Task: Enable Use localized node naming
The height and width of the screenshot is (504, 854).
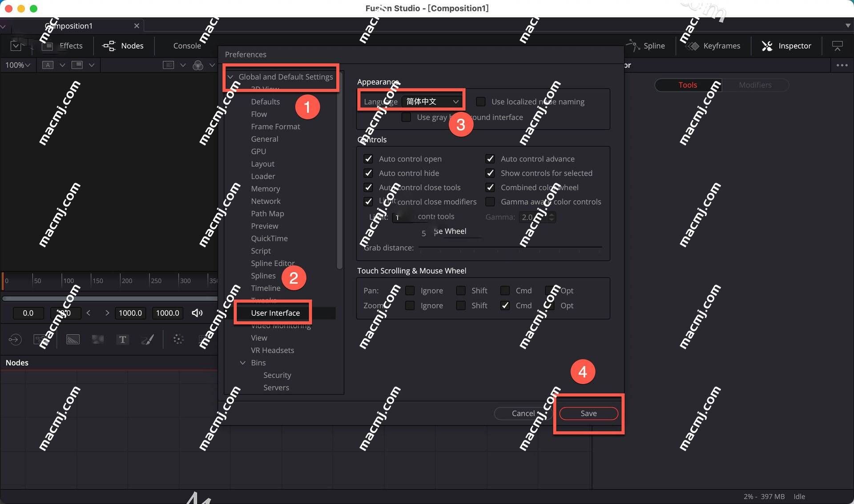Action: pyautogui.click(x=480, y=101)
